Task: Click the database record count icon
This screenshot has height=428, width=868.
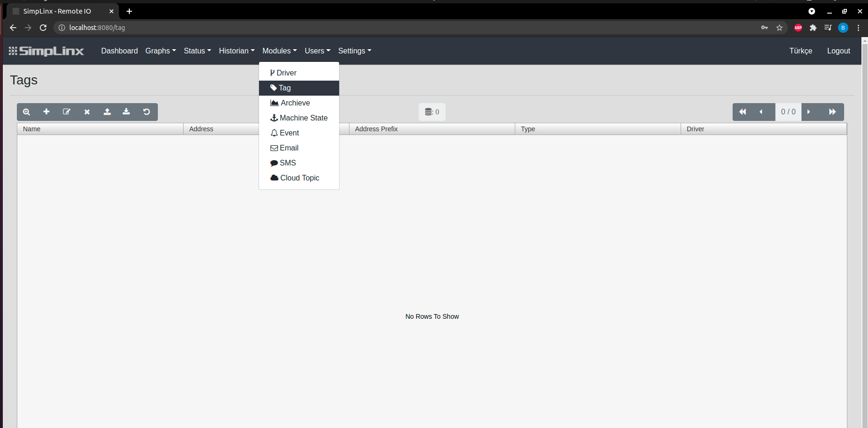Action: click(x=428, y=112)
